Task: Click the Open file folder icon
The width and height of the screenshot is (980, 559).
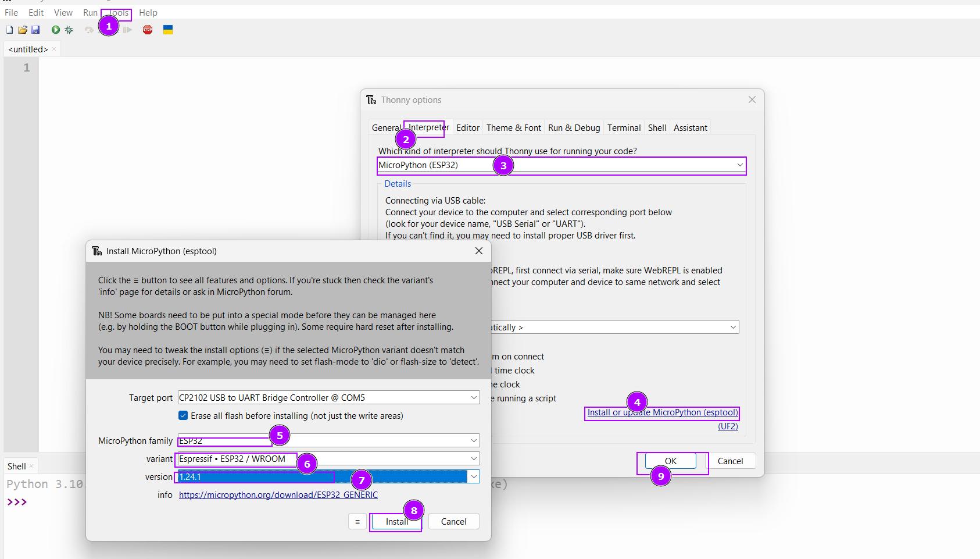Action: (23, 30)
